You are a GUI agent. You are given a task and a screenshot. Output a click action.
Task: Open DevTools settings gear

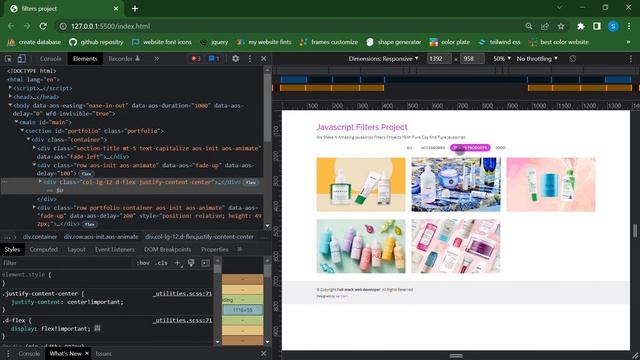click(x=236, y=59)
